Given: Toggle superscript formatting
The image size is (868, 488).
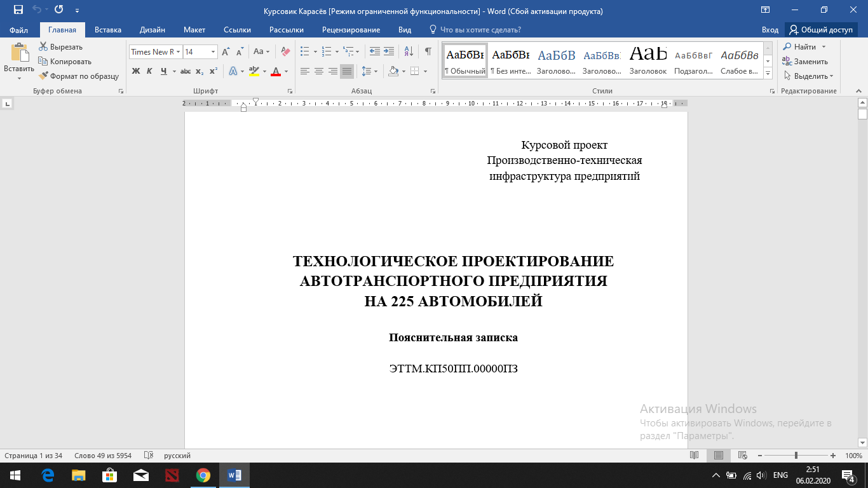Looking at the screenshot, I should point(214,71).
